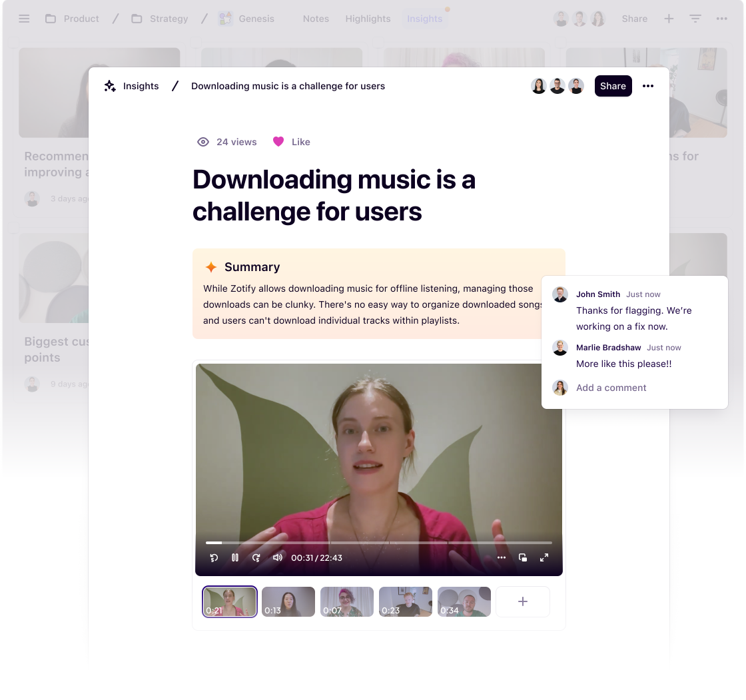Click the 'Downloading music is a challenge' breadcrumb title
Image resolution: width=746 pixels, height=700 pixels.
pyautogui.click(x=288, y=86)
